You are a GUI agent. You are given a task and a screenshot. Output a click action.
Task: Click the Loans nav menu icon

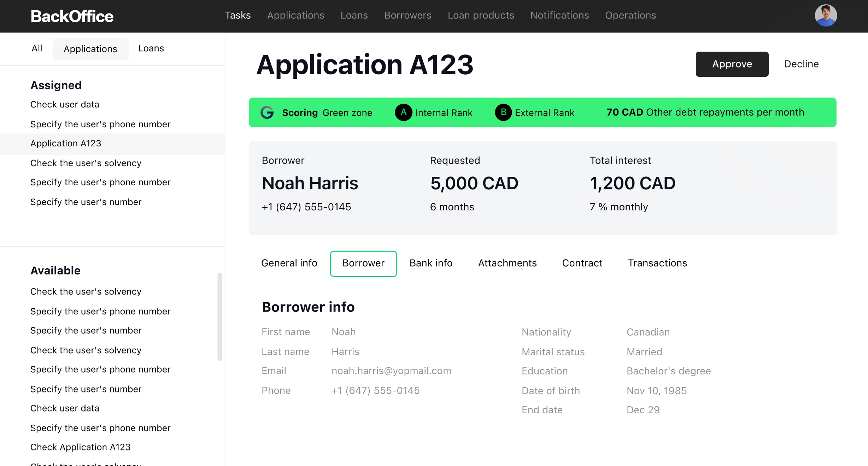(x=354, y=16)
